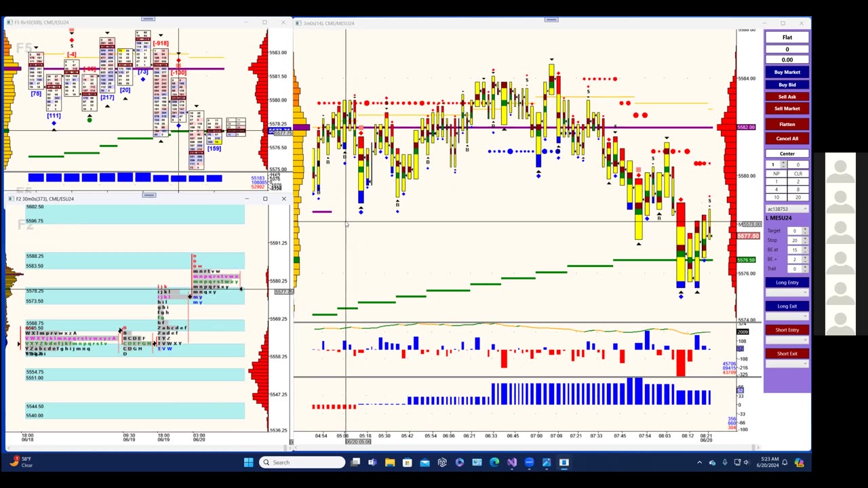Viewport: 868px width, 488px height.
Task: Choose quantity 8 in quantity grid
Action: click(798, 190)
